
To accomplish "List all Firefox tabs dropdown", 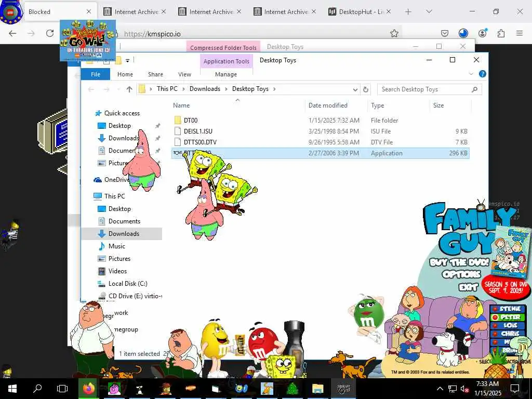I will click(429, 12).
